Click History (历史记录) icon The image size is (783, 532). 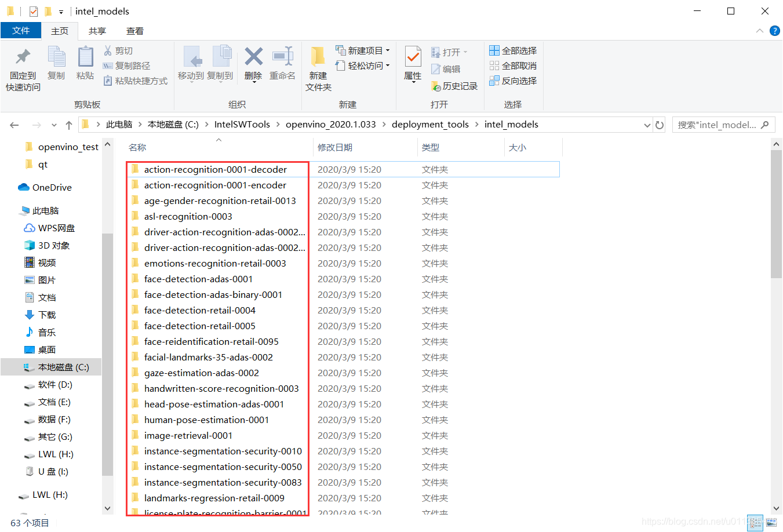tap(454, 86)
